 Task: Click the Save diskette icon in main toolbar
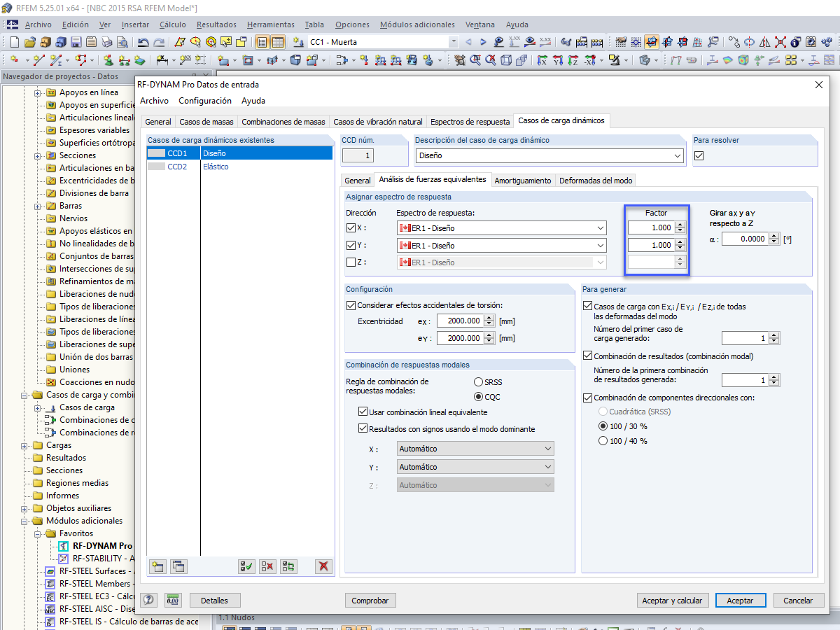tap(76, 42)
